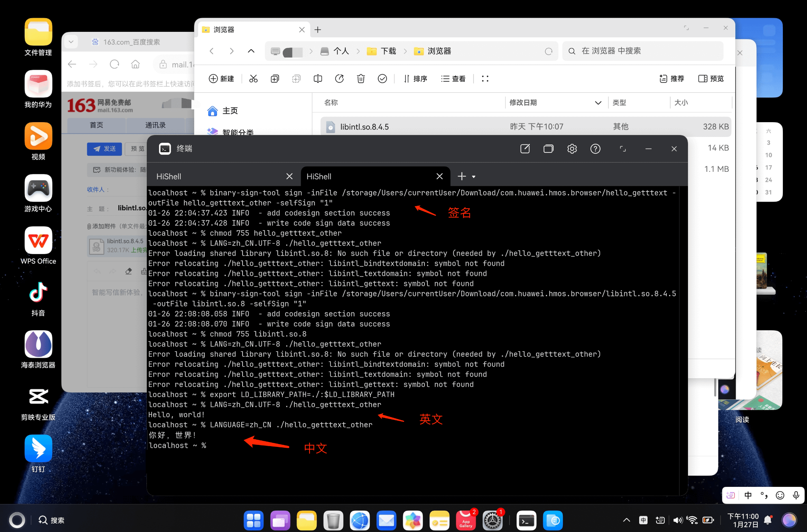The width and height of the screenshot is (807, 532).
Task: Click the 发送 send button in mail
Action: [x=105, y=149]
